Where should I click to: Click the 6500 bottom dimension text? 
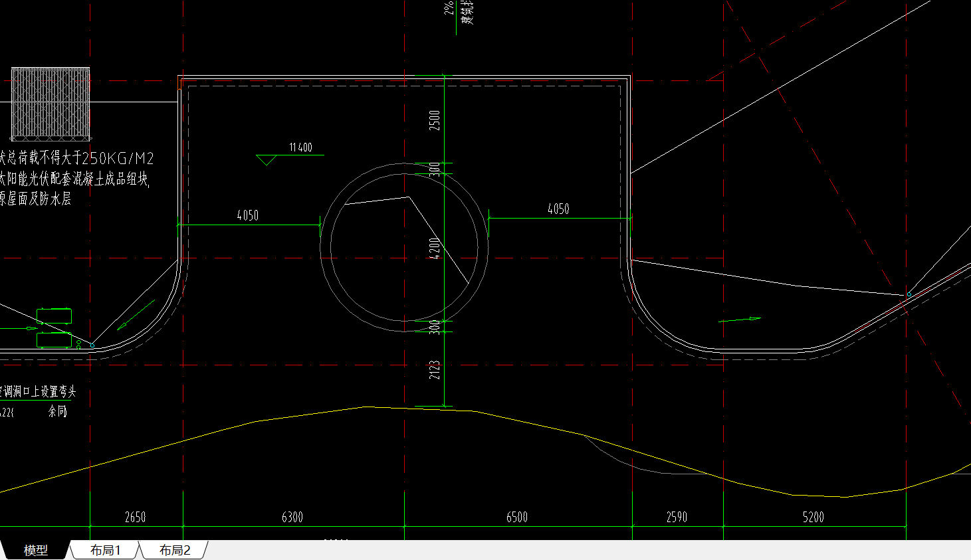(x=517, y=517)
